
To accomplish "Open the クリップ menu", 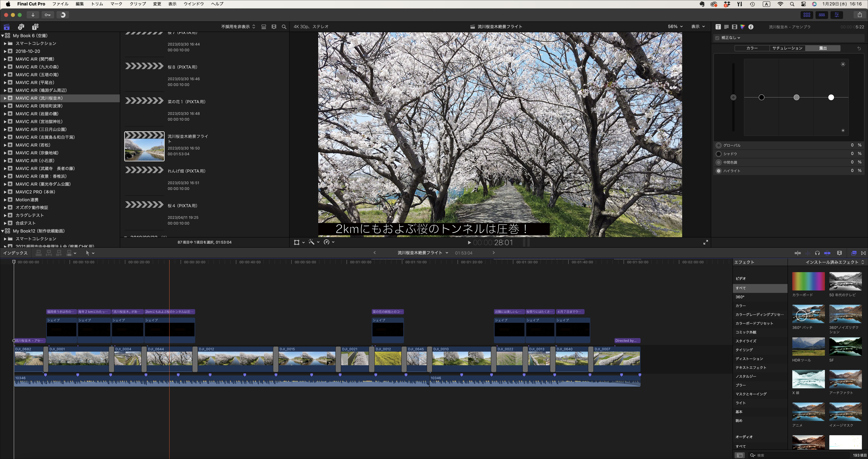I will [x=138, y=4].
